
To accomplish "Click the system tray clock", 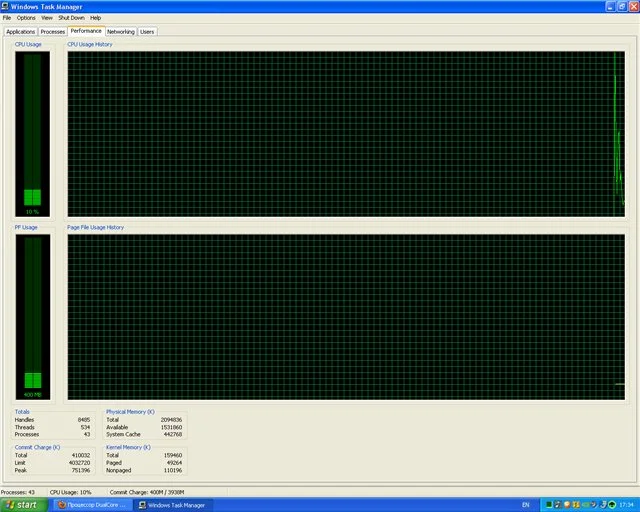I will [x=627, y=505].
